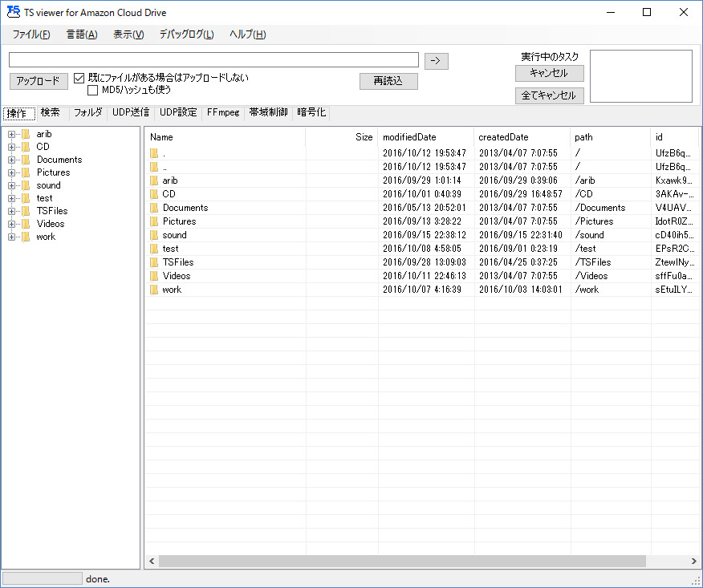703x588 pixels.
Task: Click the work folder icon in file list
Action: (x=154, y=290)
